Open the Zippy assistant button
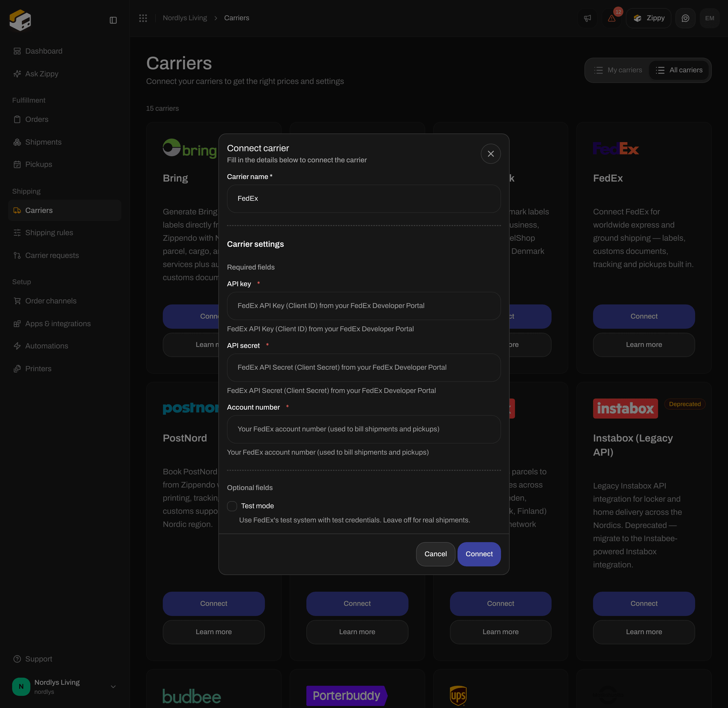 [x=648, y=18]
